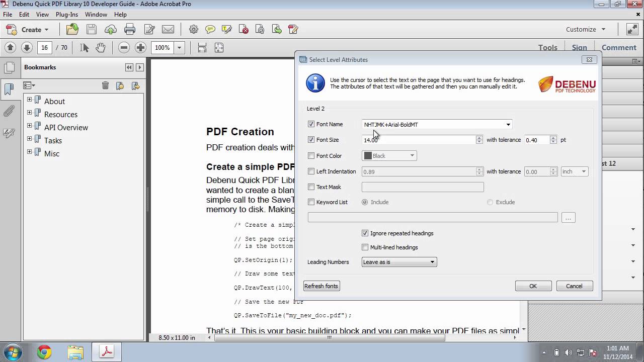Cancel the Select Level Attributes dialog
The width and height of the screenshot is (644, 362).
[x=574, y=286]
